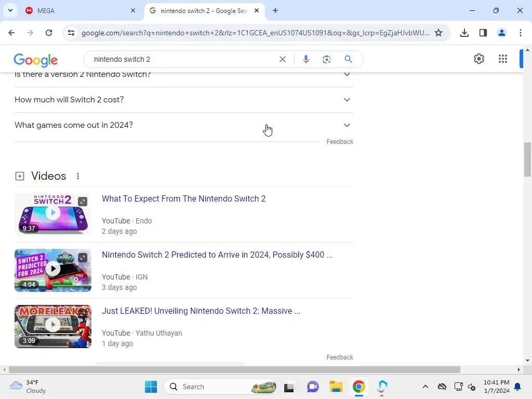The height and width of the screenshot is (399, 532).
Task: Click the Chrome address bar URL
Action: [x=255, y=33]
